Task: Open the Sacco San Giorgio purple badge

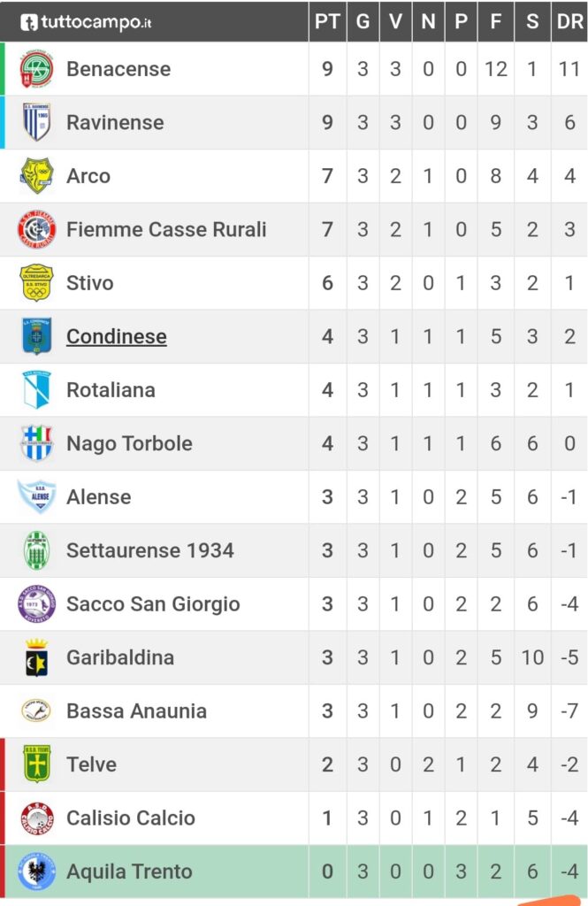Action: (36, 603)
